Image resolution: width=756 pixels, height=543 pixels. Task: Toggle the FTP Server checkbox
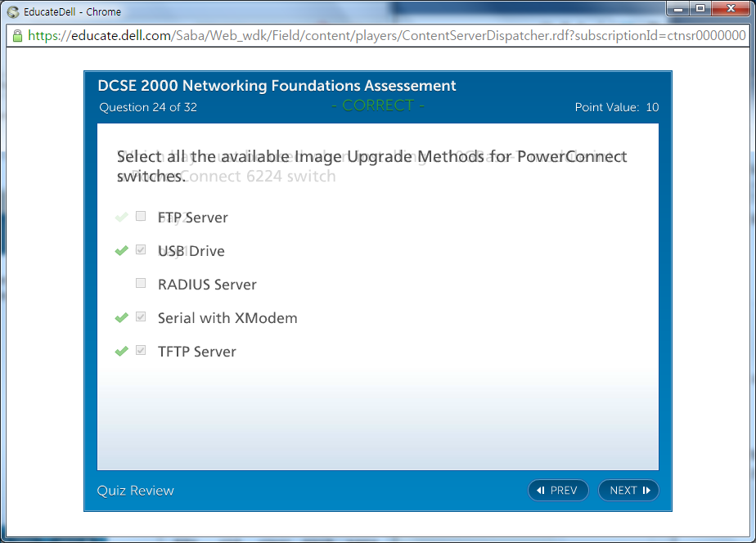[x=141, y=217]
